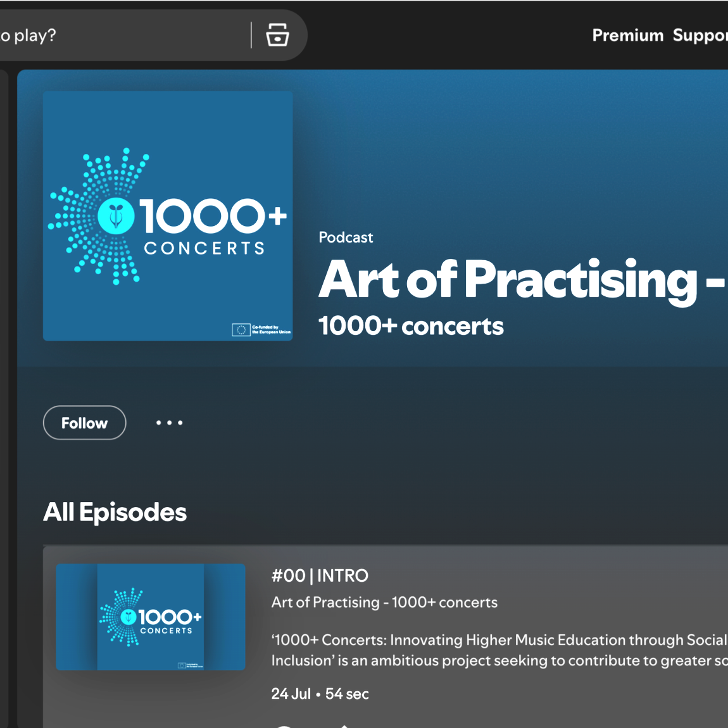This screenshot has height=728, width=728.
Task: Click the divider-adjacent Browse icon again
Action: tap(279, 35)
